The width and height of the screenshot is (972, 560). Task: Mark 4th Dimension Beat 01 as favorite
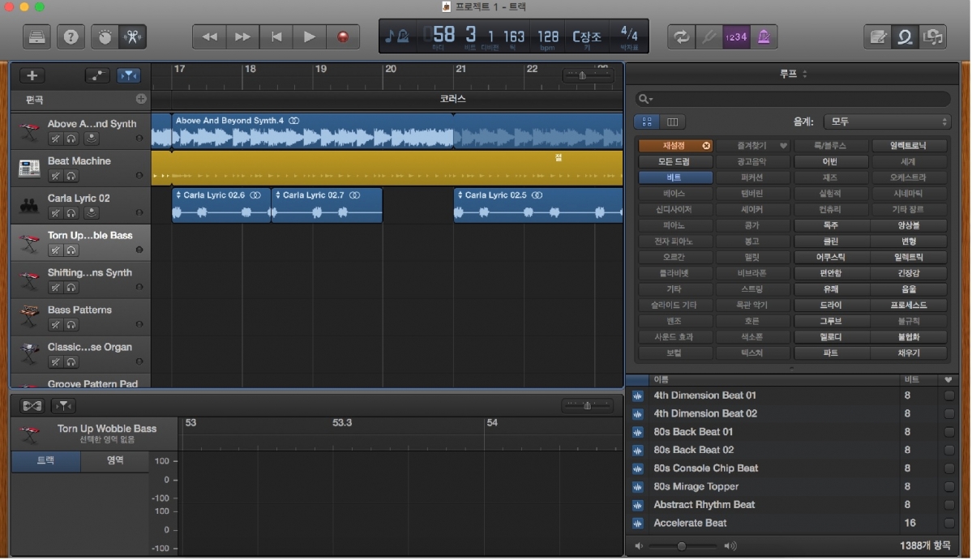click(x=948, y=395)
